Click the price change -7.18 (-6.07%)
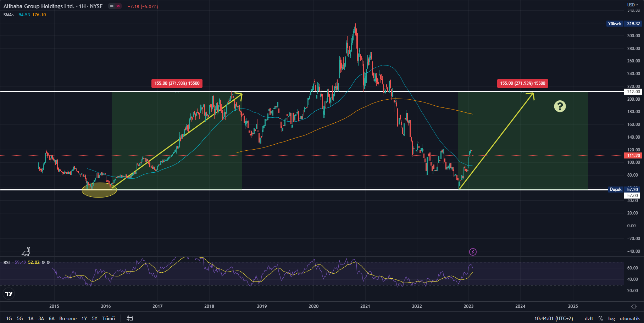This screenshot has width=644, height=323. (143, 6)
